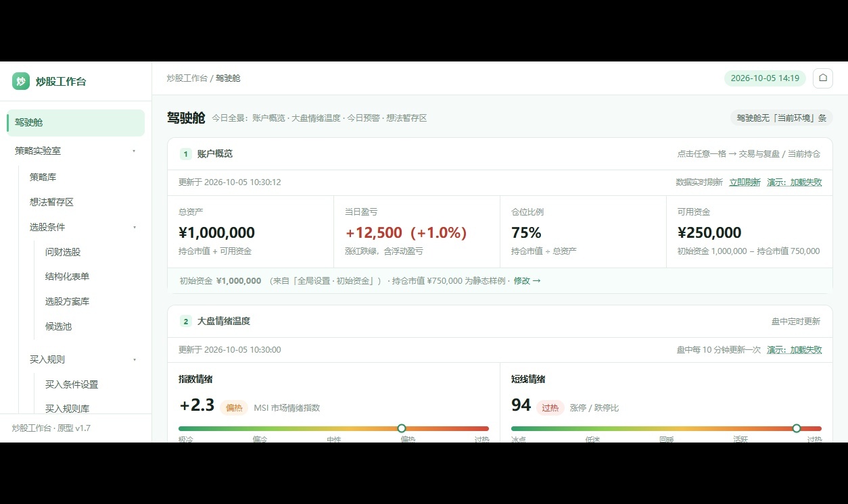Click the 94 short-term sentiment value
Screen dimensions: 848x504
coord(521,405)
